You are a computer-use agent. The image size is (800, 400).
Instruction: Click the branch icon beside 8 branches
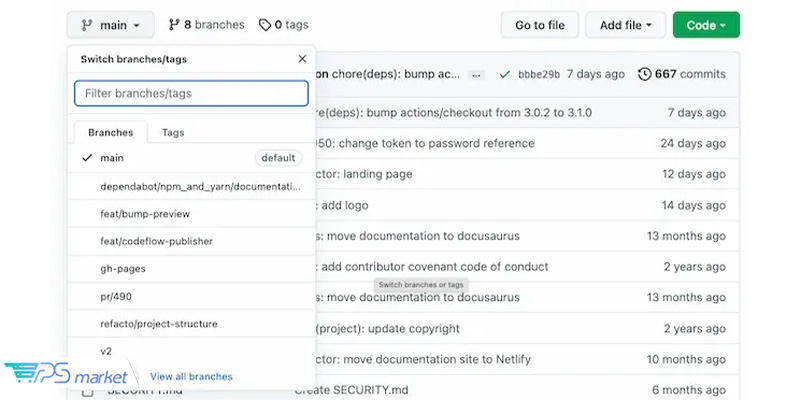(x=174, y=24)
